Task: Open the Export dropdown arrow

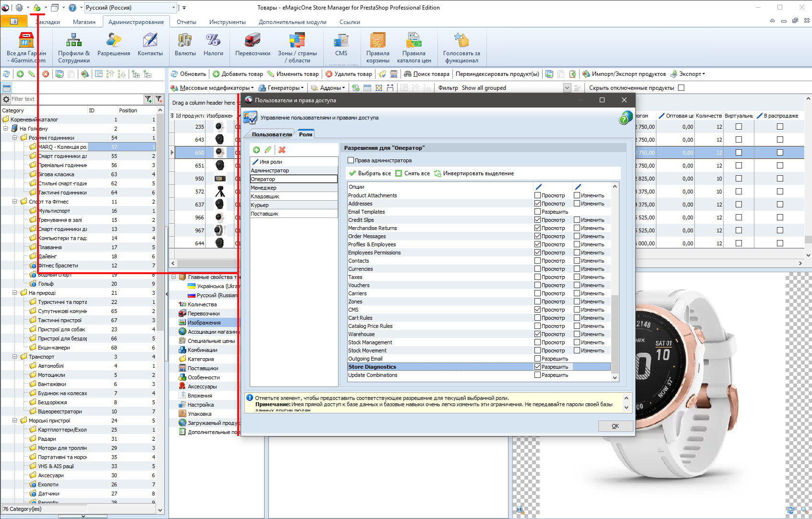Action: (703, 74)
